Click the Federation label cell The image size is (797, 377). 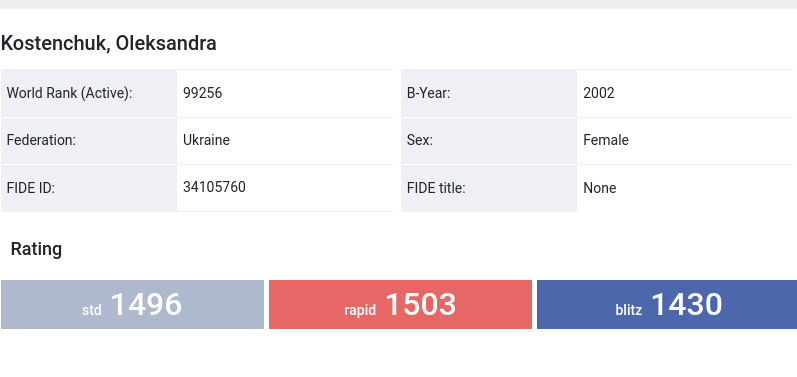point(89,141)
